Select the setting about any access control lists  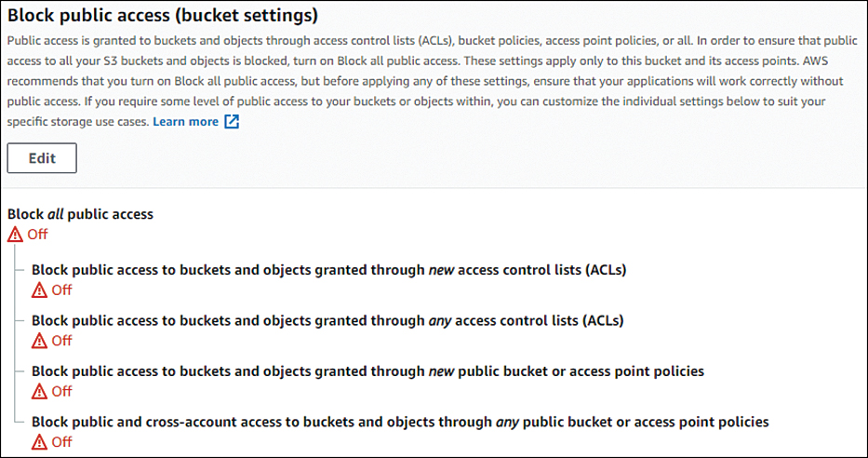pyautogui.click(x=327, y=320)
